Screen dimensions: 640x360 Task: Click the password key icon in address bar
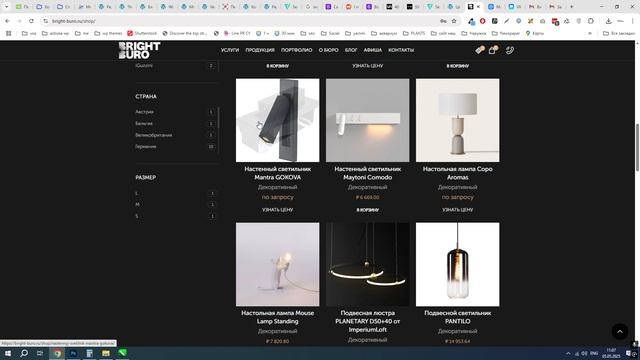click(443, 21)
